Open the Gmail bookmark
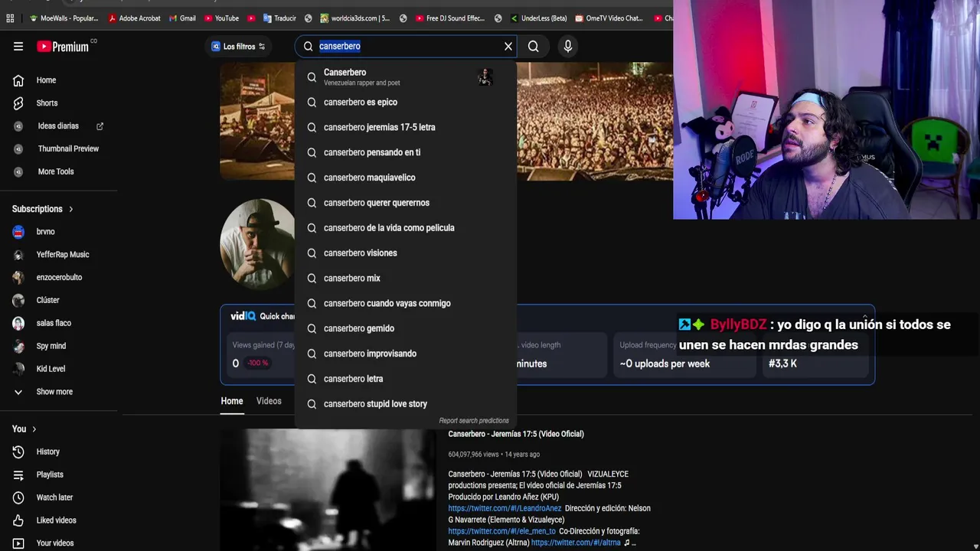The width and height of the screenshot is (980, 551). tap(182, 18)
